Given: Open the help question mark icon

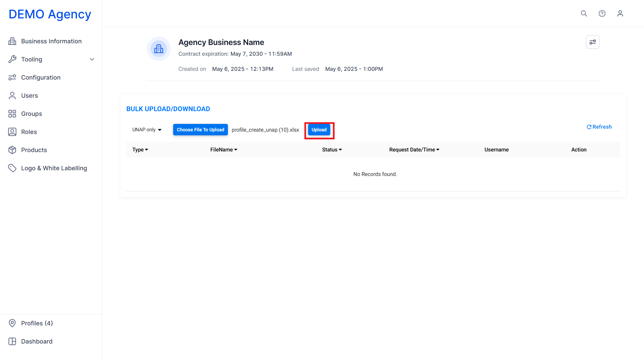Looking at the screenshot, I should click(x=602, y=13).
